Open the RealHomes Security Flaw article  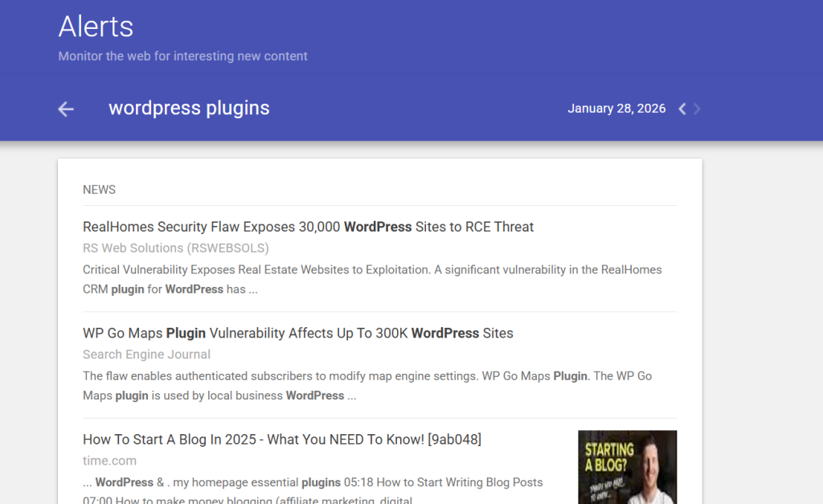coord(308,227)
